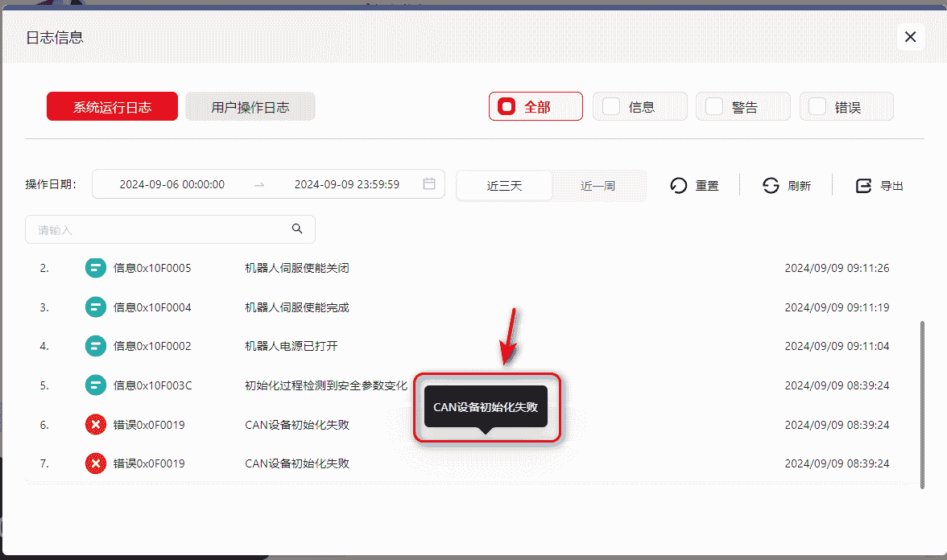
Task: Enable the 信息 filter checkbox
Action: click(611, 106)
